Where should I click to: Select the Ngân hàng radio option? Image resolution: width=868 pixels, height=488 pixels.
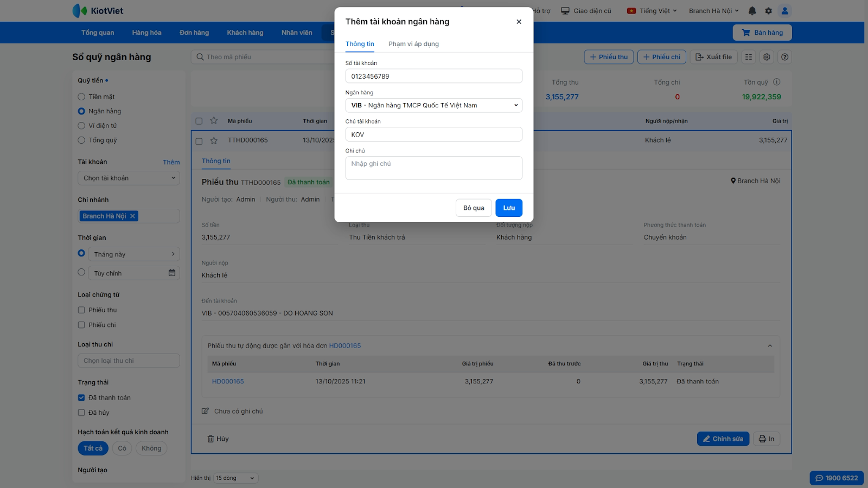81,111
